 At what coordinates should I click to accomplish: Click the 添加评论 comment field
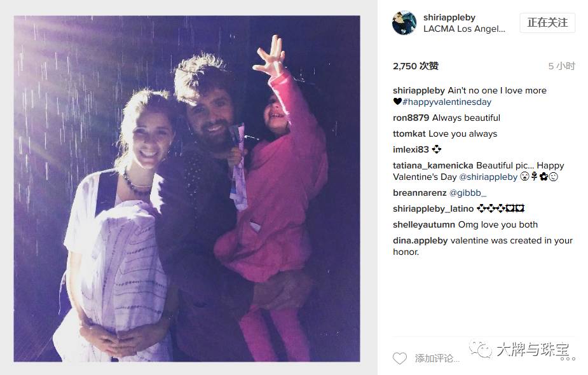pyautogui.click(x=437, y=358)
